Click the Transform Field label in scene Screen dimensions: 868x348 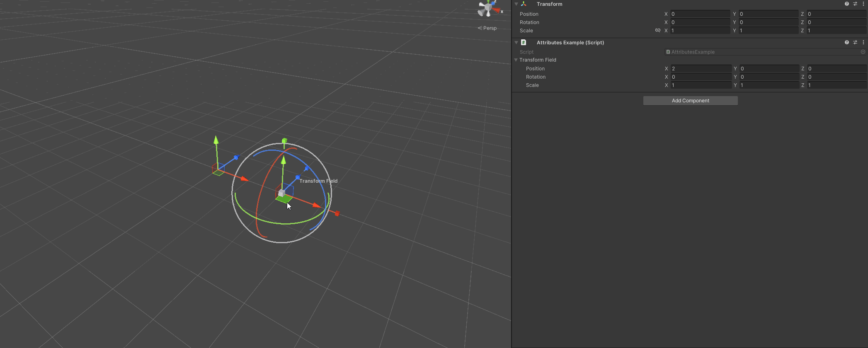point(318,181)
